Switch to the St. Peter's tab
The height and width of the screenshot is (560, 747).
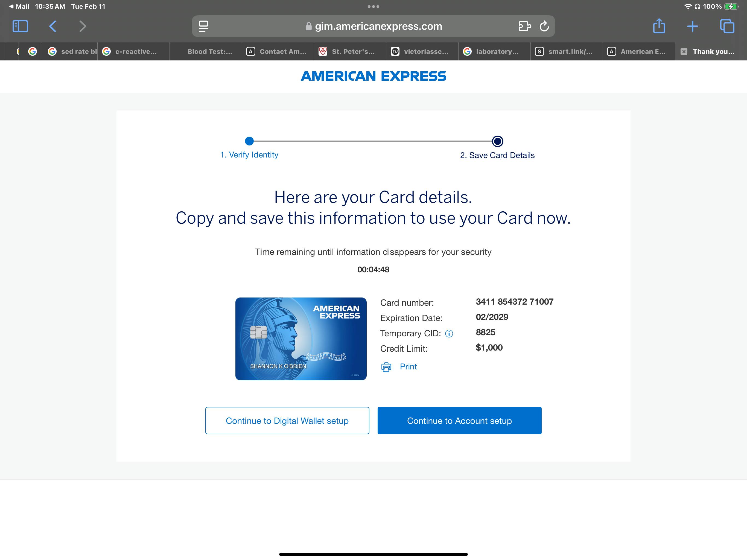coord(350,52)
